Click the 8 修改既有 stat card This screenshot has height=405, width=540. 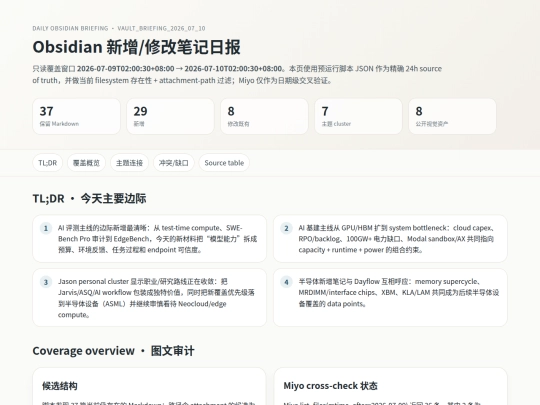coord(264,116)
